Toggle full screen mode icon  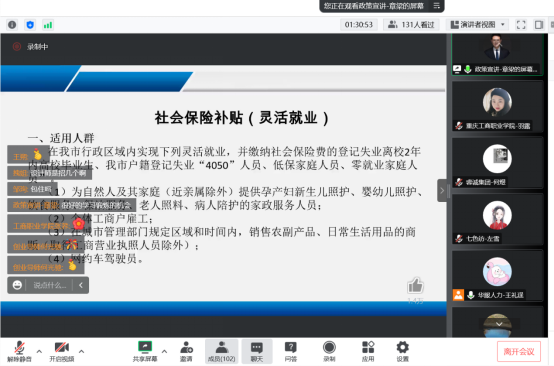point(521,25)
